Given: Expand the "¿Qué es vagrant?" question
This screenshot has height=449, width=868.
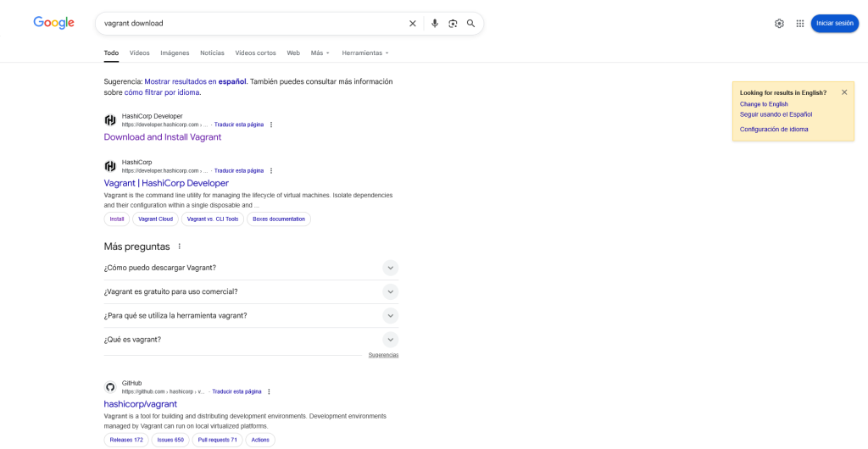Looking at the screenshot, I should (x=390, y=340).
